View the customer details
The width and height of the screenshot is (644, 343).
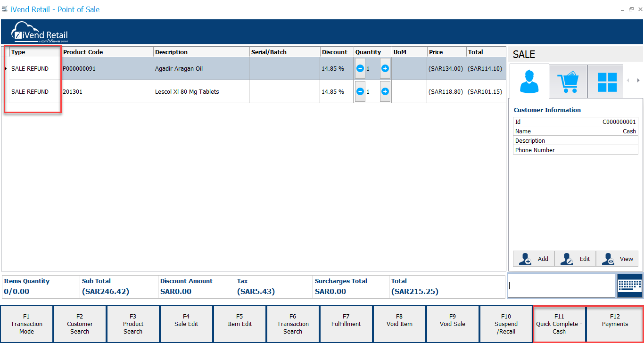pos(617,259)
